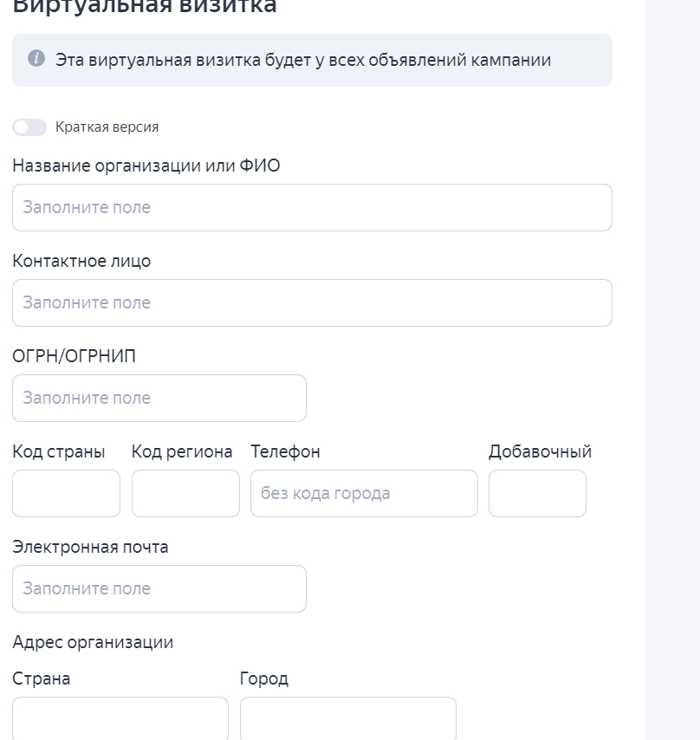Click the "Электронная почта" label text
Screen dimensions: 700x740
coord(90,547)
